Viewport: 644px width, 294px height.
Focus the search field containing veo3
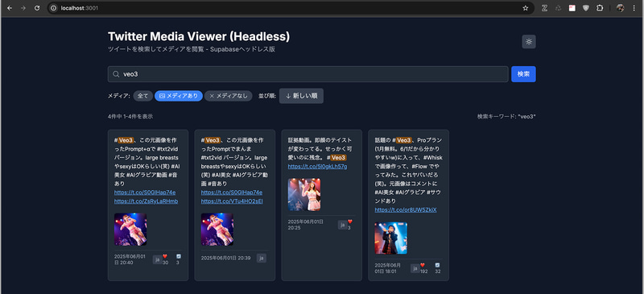click(x=308, y=74)
